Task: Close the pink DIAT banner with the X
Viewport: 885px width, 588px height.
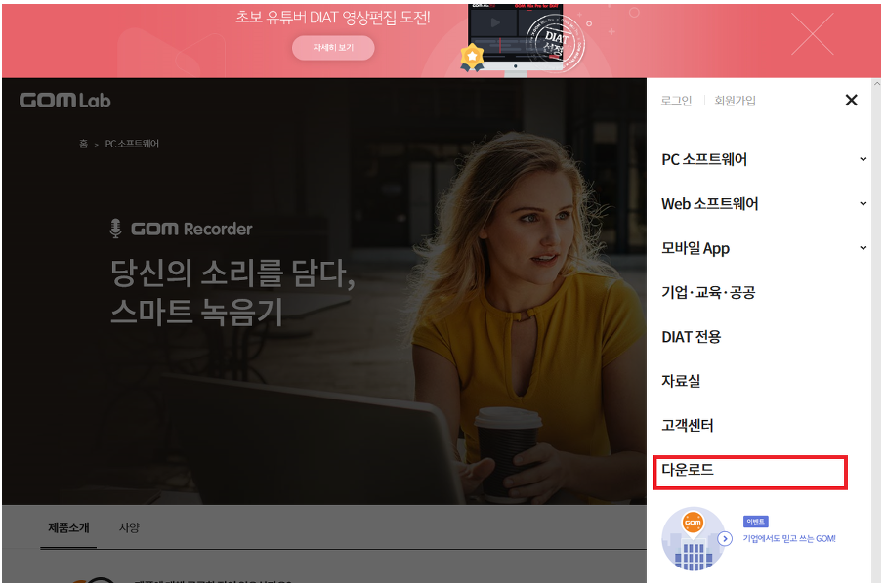Action: [812, 34]
